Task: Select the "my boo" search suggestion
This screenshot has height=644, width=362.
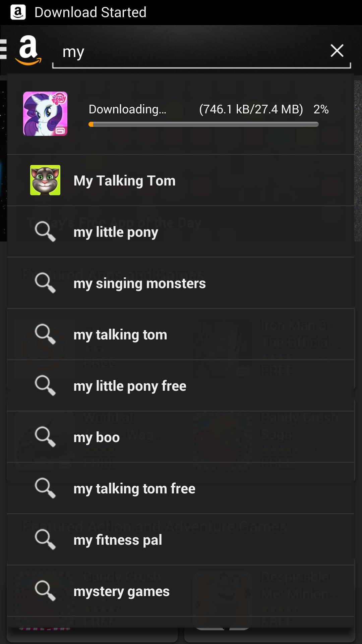Action: [x=97, y=437]
